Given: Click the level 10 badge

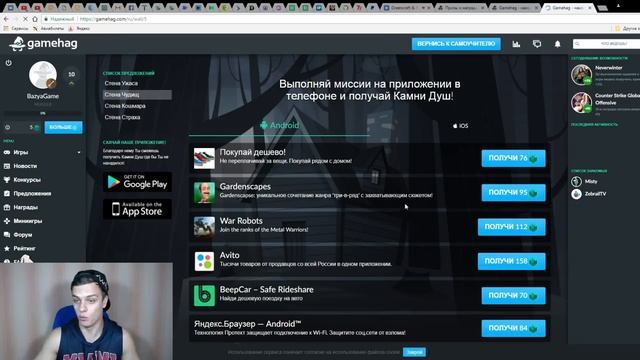Looking at the screenshot, I should click(71, 74).
